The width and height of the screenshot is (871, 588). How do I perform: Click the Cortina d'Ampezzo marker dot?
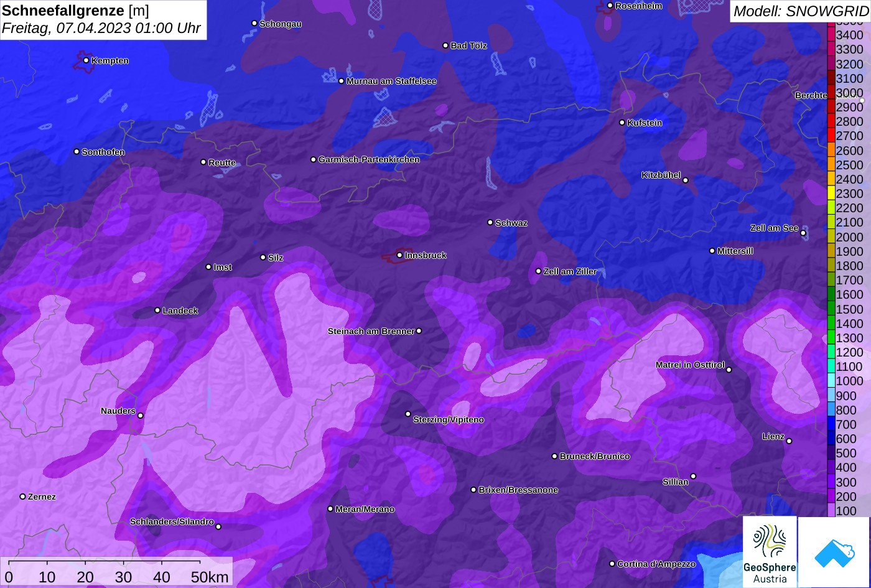[x=612, y=564]
